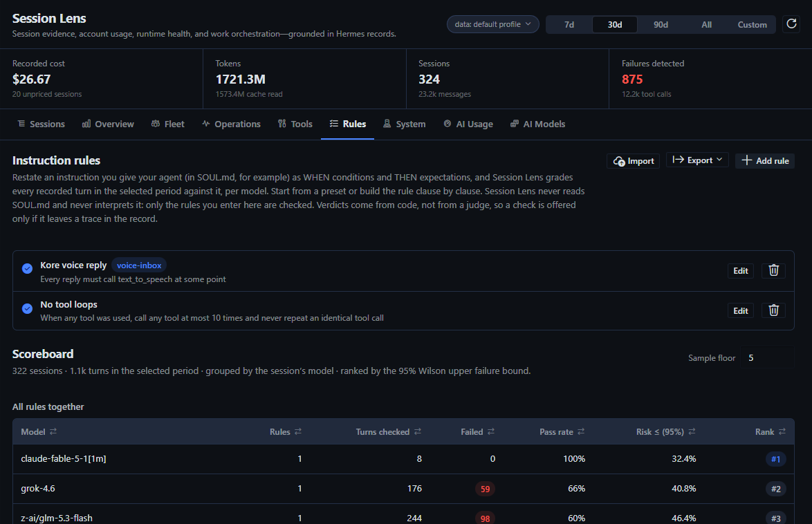Toggle the No tool loops rule checkmark
This screenshot has height=524, width=812.
coord(28,308)
